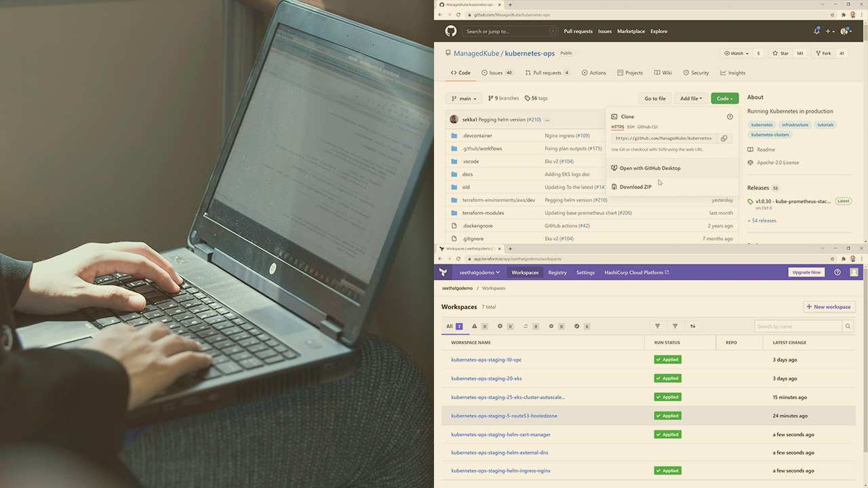Open GitHub notifications bell
868x488 pixels.
816,31
